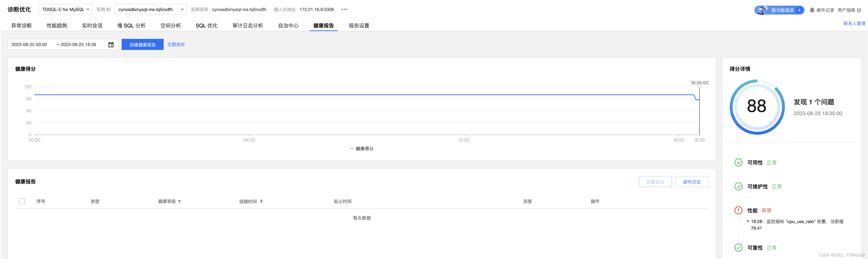Image resolution: width=868 pixels, height=259 pixels.
Task: Sort by creation time arrows
Action: (x=261, y=201)
